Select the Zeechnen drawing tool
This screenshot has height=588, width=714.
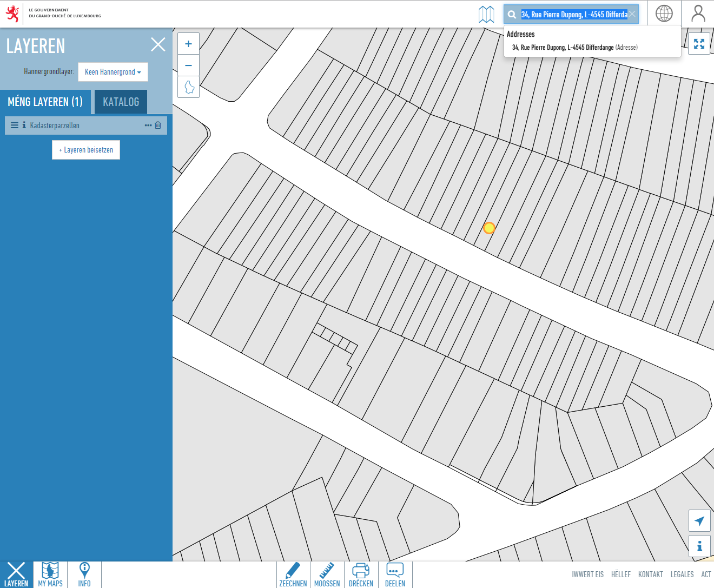tap(293, 574)
